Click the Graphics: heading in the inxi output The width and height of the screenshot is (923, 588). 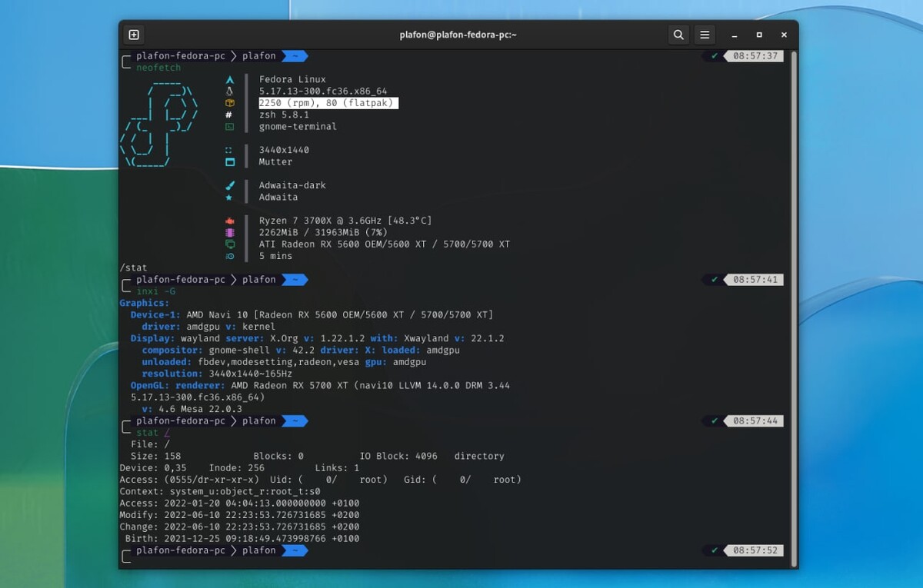click(145, 303)
